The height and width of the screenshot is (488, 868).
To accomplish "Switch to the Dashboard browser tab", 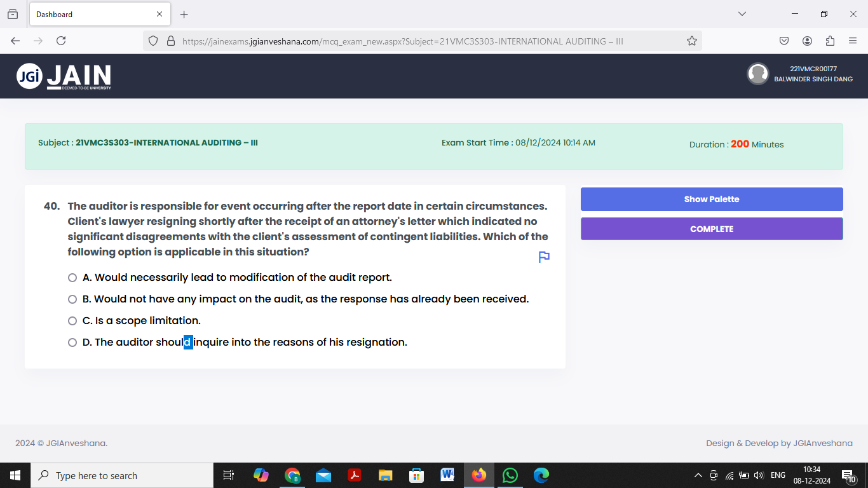I will point(89,14).
